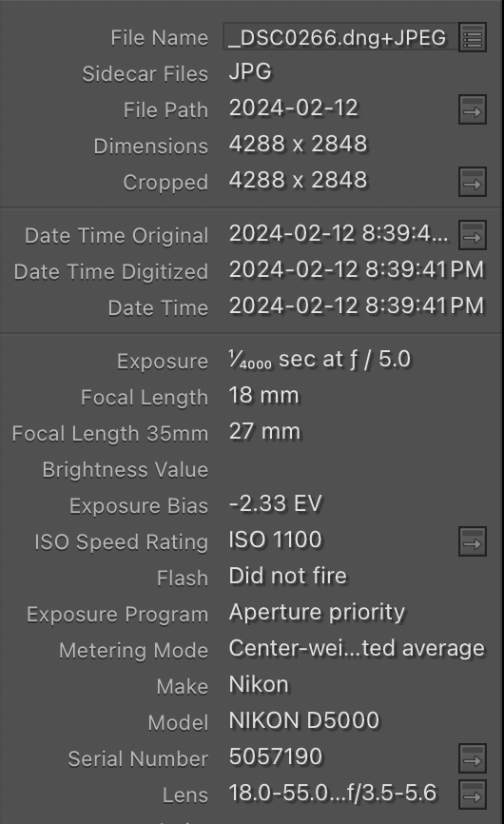Viewport: 504px width, 824px height.
Task: Select the ISO 1100 value
Action: pyautogui.click(x=275, y=540)
